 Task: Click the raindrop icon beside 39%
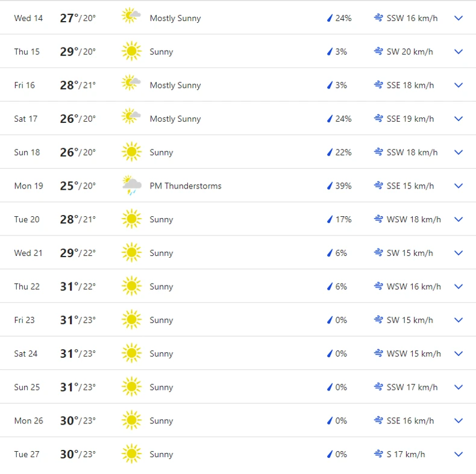330,186
